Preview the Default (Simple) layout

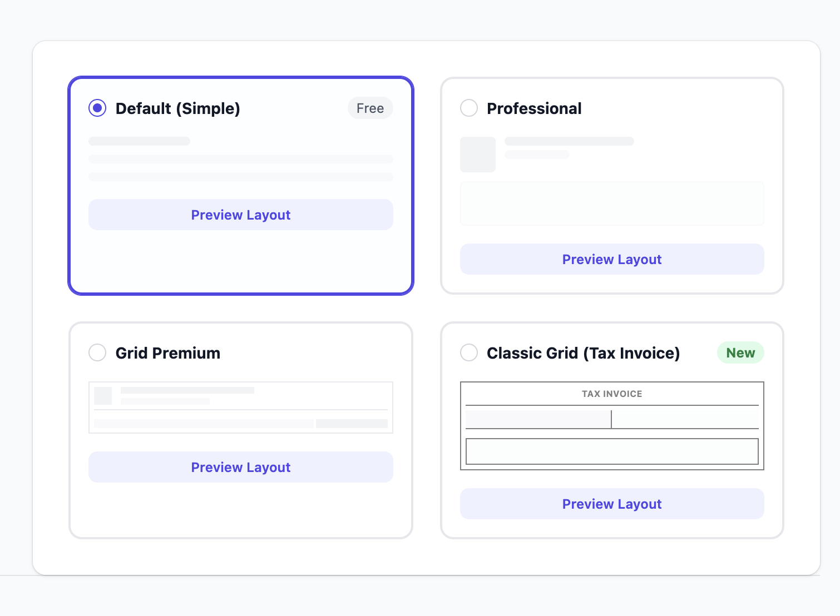pos(240,215)
